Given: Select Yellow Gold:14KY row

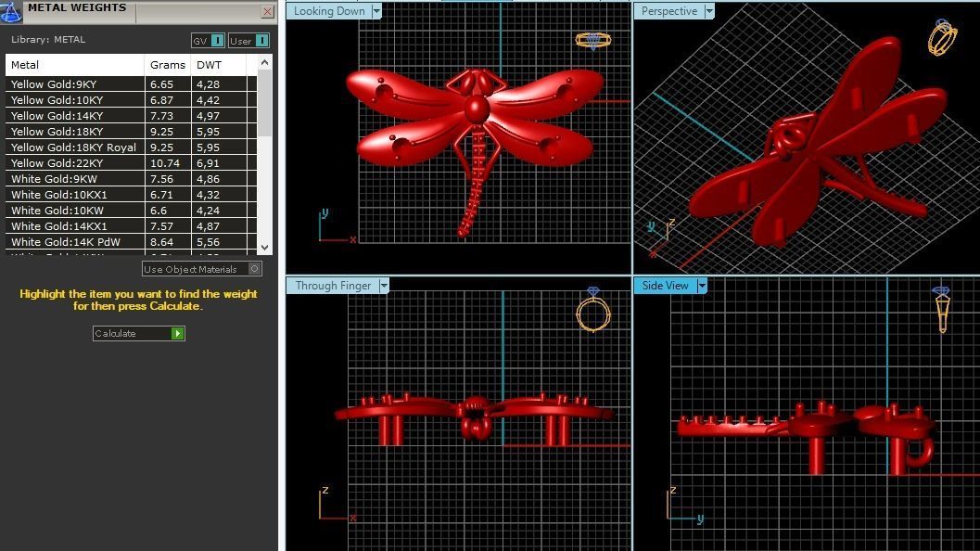Looking at the screenshot, I should [x=132, y=116].
